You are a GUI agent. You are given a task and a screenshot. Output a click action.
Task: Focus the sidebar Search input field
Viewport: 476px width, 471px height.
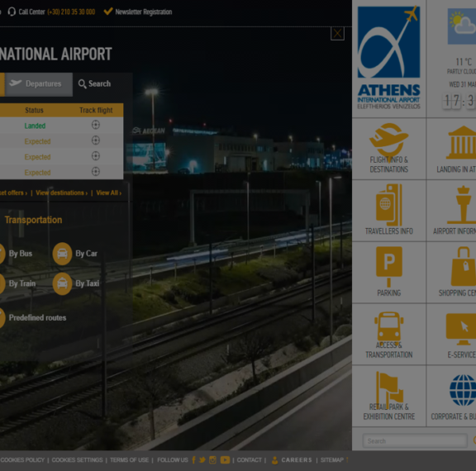[415, 440]
